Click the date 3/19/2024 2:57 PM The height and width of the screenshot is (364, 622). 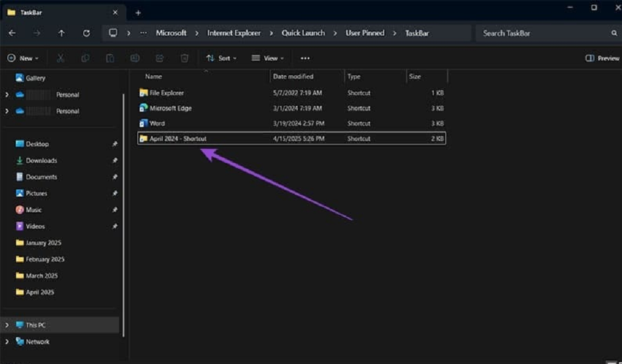point(299,123)
